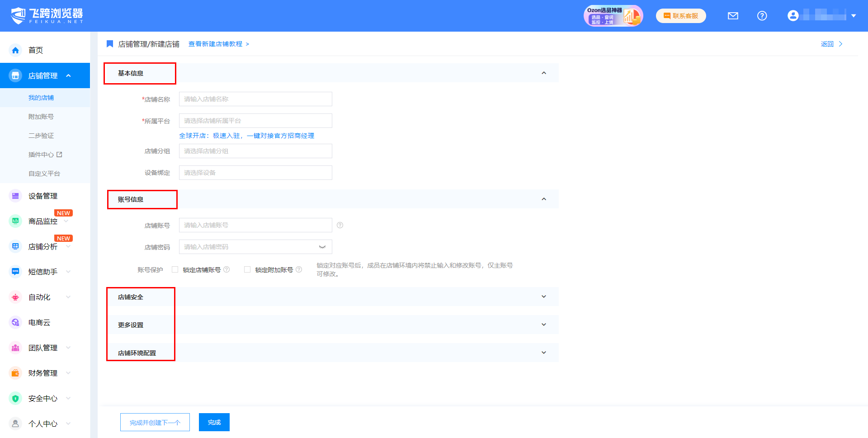
Task: Select 附加账号 in sidebar submenu
Action: [41, 117]
